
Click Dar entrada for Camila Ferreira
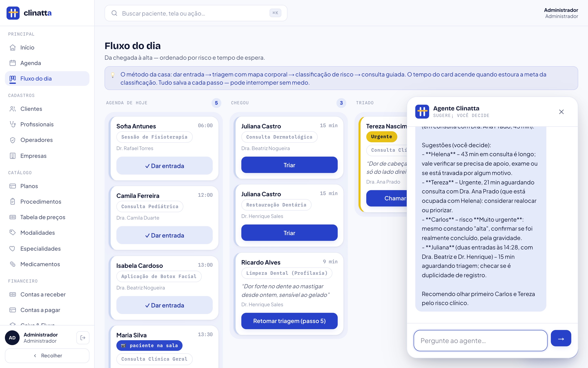click(x=165, y=235)
